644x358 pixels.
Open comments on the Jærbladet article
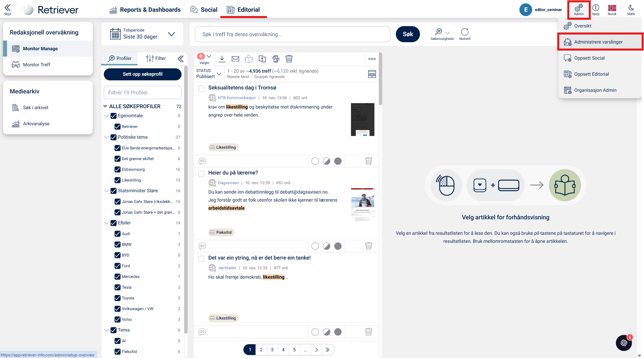[x=202, y=332]
